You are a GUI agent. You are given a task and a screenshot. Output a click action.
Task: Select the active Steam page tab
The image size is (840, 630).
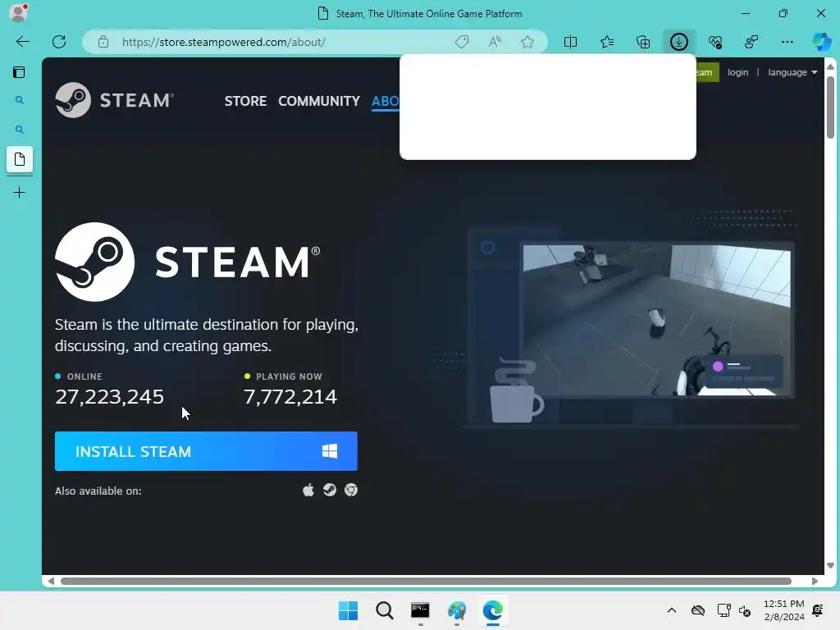point(20,159)
